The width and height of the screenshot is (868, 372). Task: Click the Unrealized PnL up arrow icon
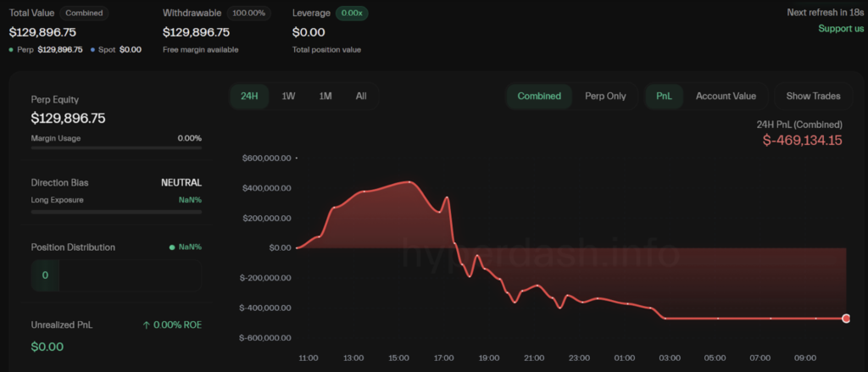(146, 325)
